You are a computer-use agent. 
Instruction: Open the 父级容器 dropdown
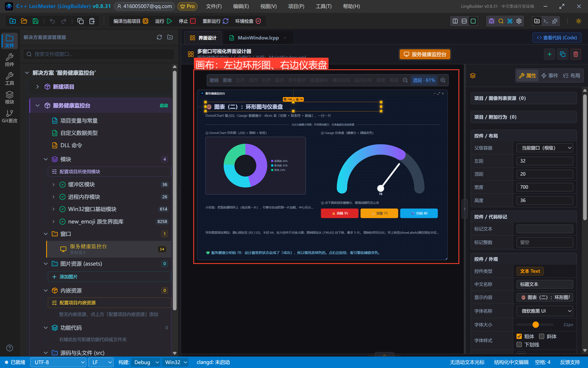pyautogui.click(x=545, y=148)
